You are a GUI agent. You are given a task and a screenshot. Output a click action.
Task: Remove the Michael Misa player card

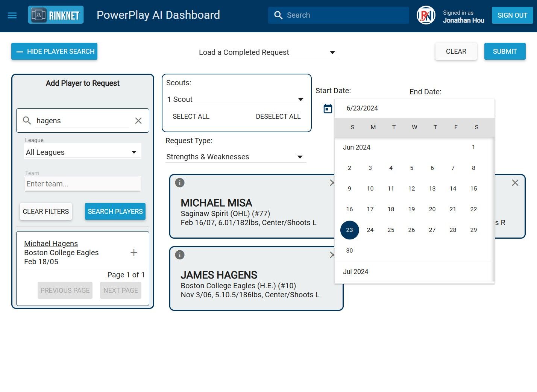(x=332, y=183)
